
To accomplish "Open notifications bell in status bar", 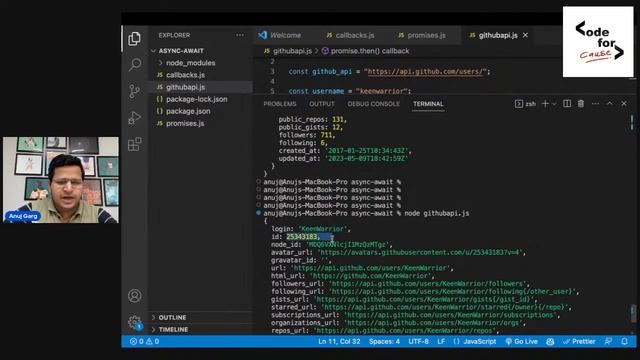I will click(x=624, y=341).
